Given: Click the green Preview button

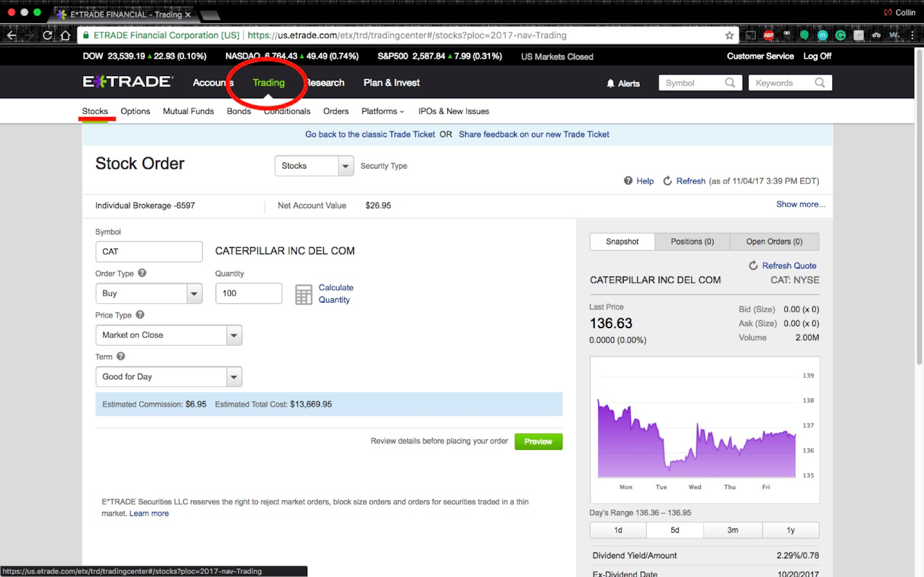Looking at the screenshot, I should point(538,441).
